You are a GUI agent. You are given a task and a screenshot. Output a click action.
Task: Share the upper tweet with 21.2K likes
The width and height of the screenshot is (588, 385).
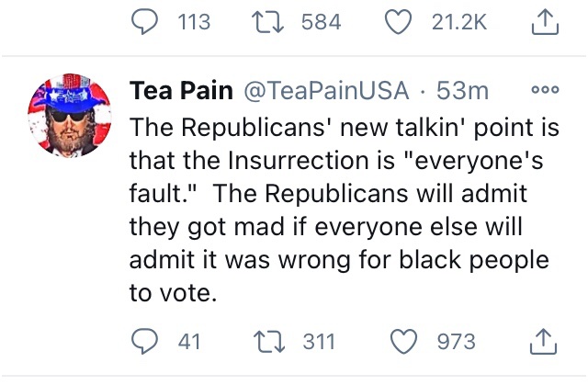click(x=546, y=21)
